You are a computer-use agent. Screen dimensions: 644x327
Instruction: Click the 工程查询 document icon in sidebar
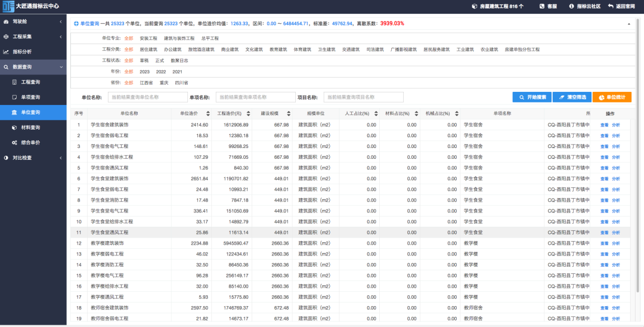tap(14, 82)
